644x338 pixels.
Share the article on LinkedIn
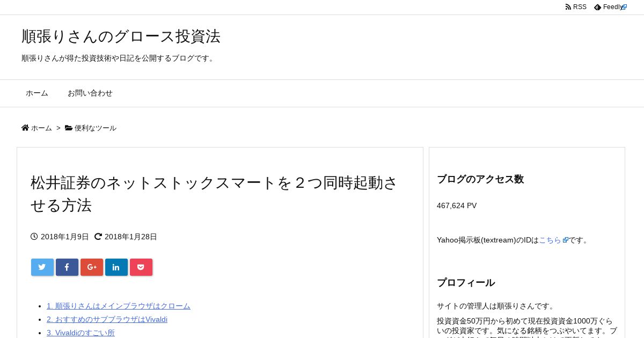click(x=116, y=267)
